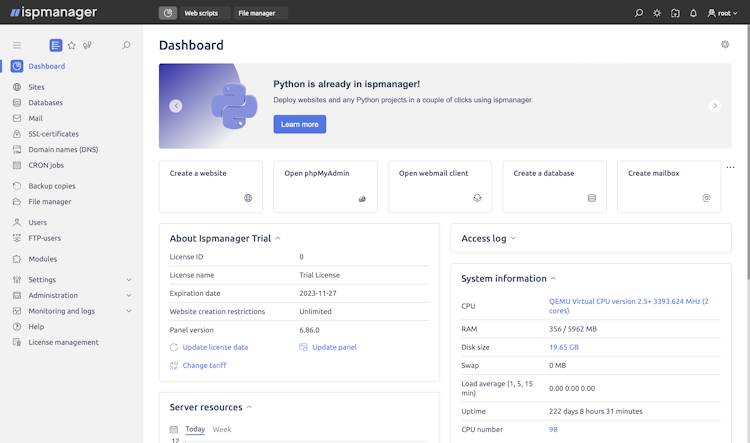
Task: Expand Monitoring and logs chevron
Action: [129, 311]
